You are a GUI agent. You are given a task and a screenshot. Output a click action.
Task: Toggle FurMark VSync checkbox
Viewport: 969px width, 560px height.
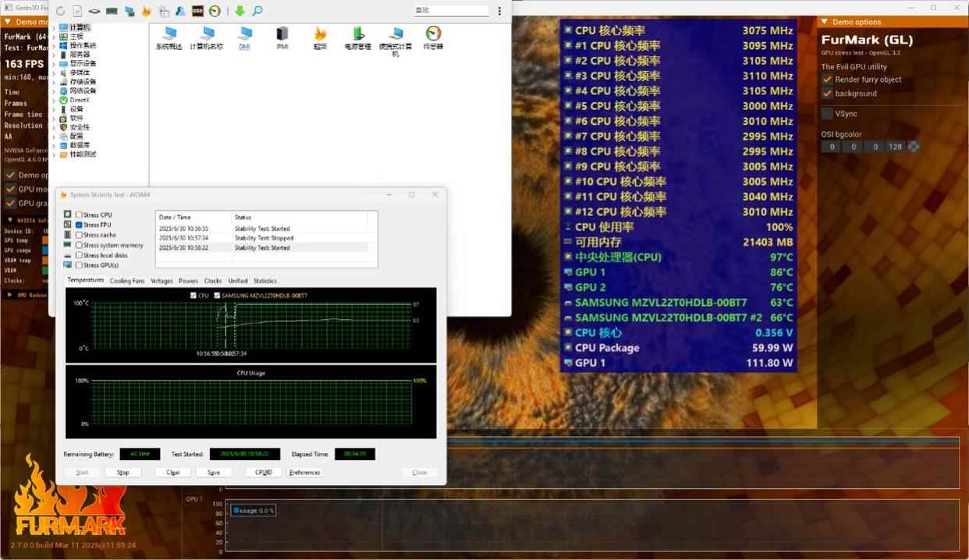(827, 114)
